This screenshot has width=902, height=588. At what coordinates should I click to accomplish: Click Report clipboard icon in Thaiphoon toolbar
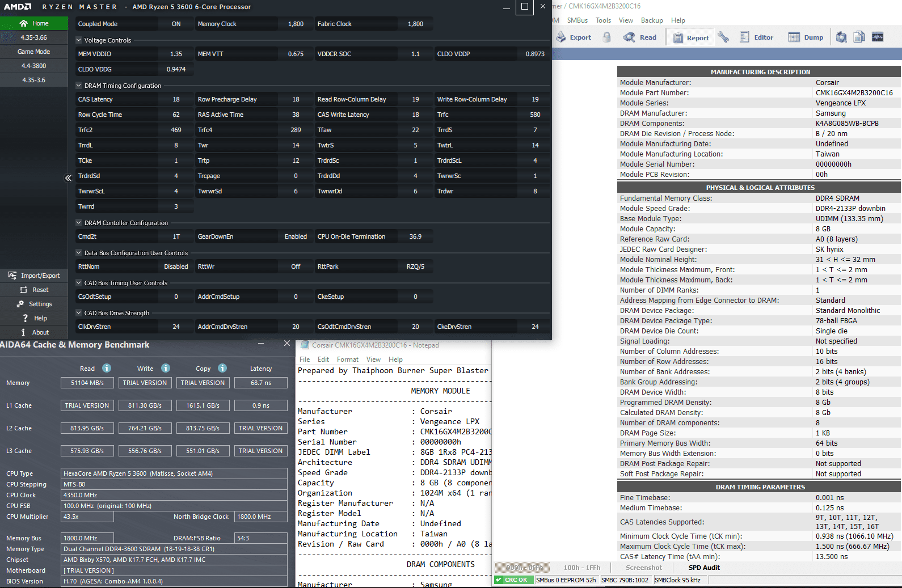pos(678,38)
